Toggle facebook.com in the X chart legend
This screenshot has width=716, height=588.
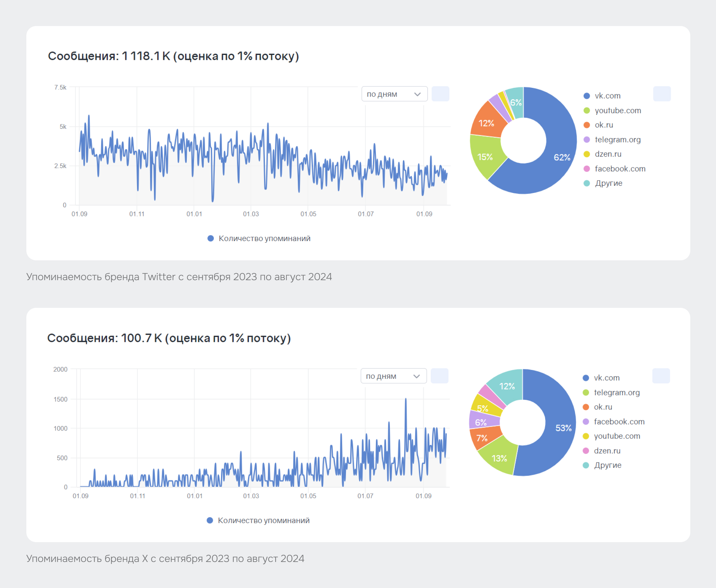coord(614,422)
